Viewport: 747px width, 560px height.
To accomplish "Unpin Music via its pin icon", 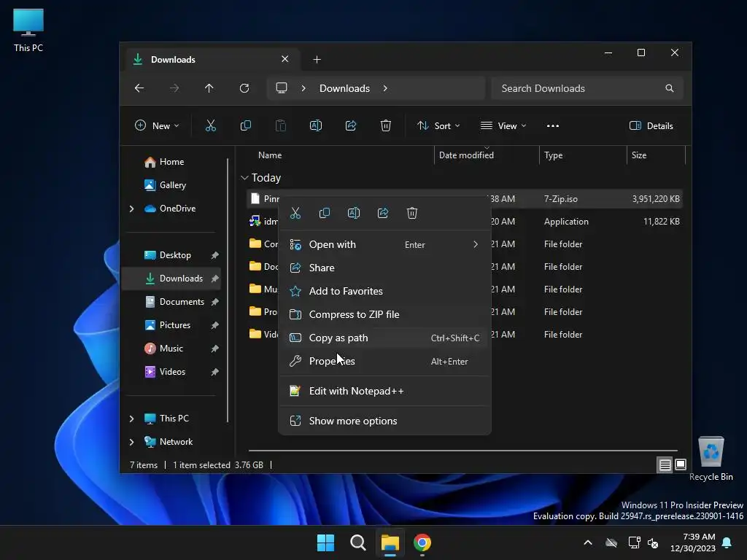I will click(x=215, y=349).
